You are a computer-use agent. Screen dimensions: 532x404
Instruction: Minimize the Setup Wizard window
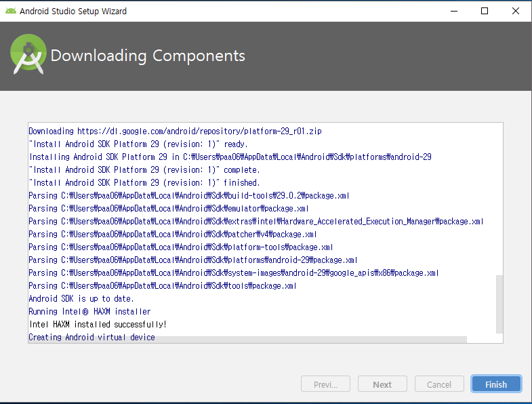[454, 12]
